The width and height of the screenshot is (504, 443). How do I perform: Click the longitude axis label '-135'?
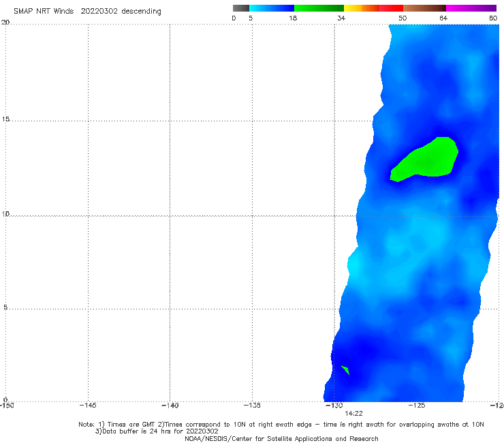[252, 406]
